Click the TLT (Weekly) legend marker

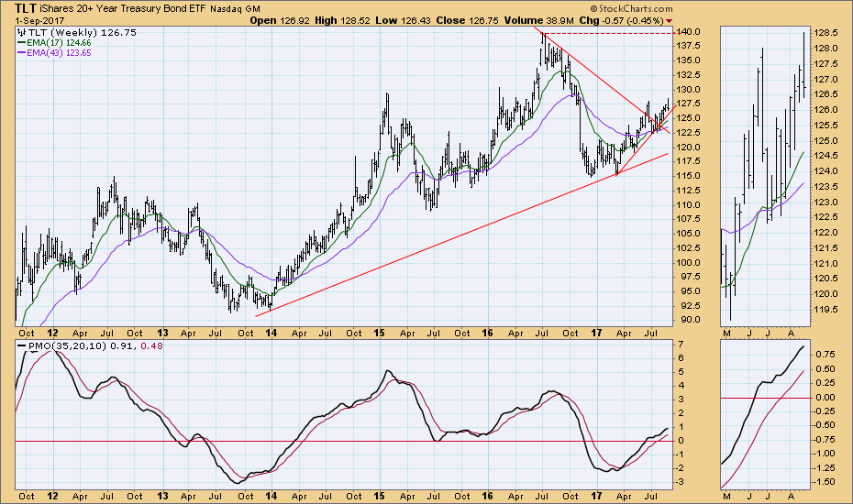pos(22,31)
